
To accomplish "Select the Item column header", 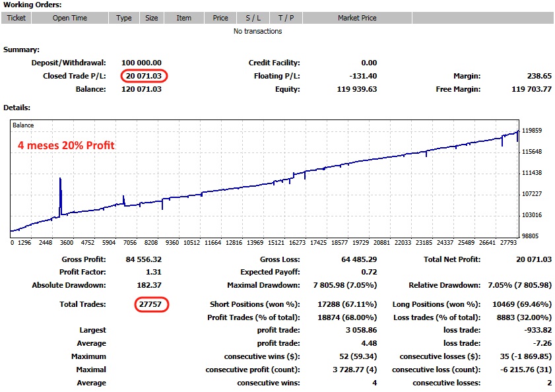I will point(184,18).
